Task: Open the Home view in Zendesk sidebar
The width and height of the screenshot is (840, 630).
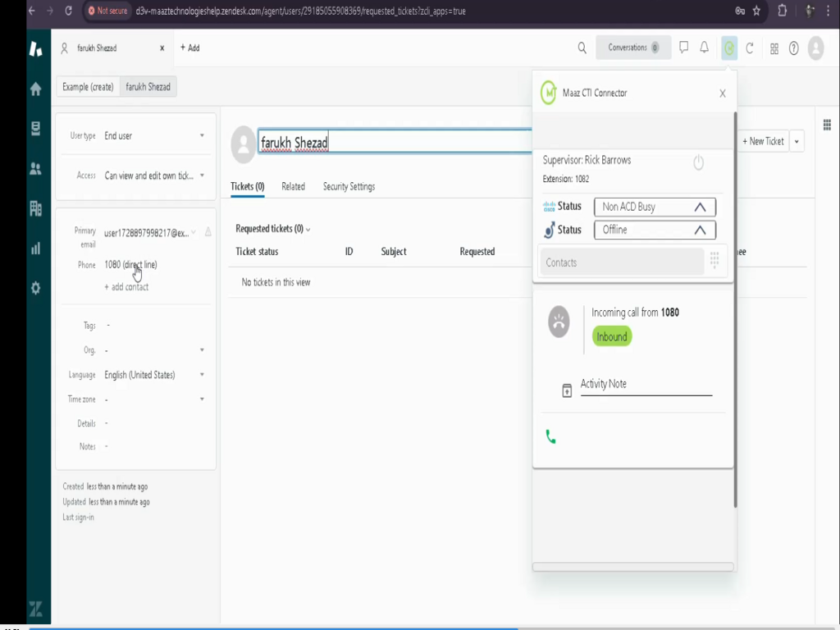Action: click(35, 89)
